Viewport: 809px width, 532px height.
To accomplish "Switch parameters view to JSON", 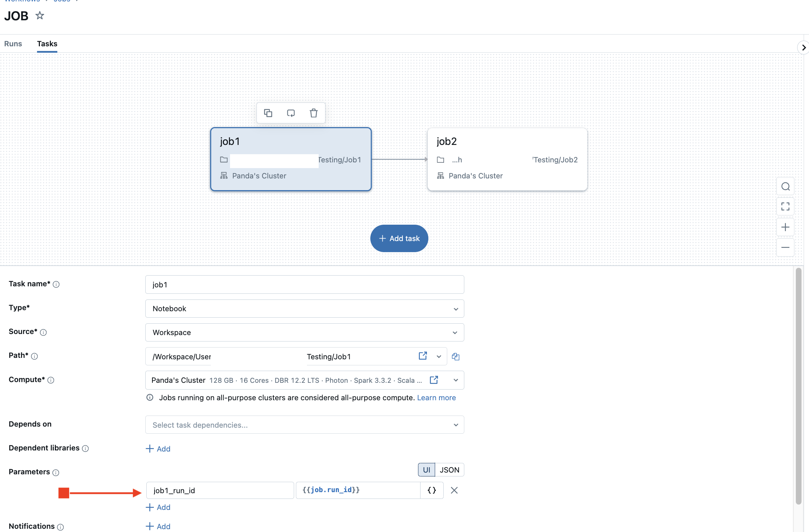I will (449, 469).
